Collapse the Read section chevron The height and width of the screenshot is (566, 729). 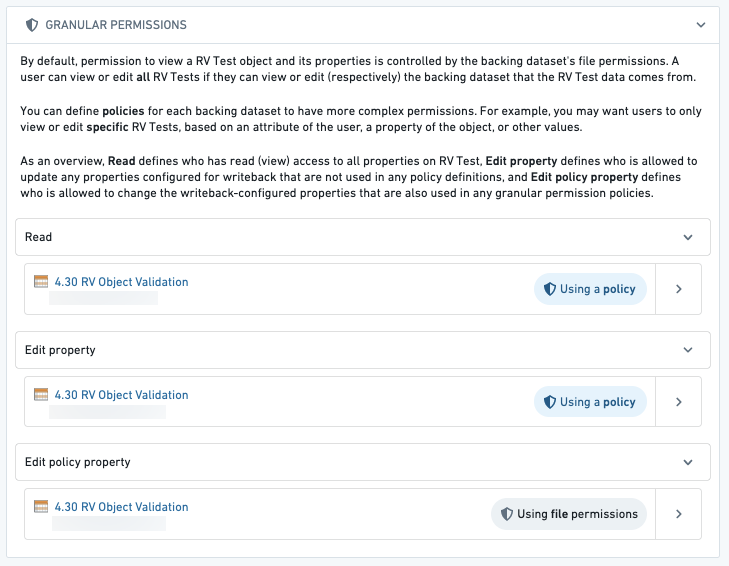(x=688, y=237)
